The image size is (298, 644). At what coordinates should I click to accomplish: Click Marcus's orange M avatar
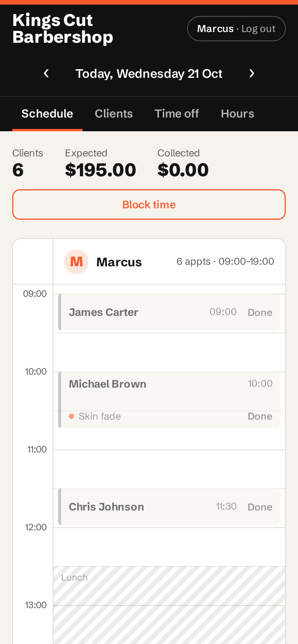(76, 262)
